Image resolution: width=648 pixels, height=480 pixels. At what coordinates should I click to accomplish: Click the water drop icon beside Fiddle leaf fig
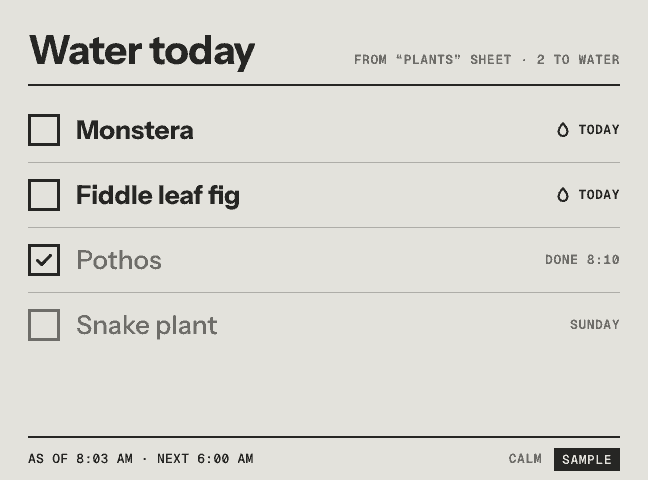pos(562,195)
